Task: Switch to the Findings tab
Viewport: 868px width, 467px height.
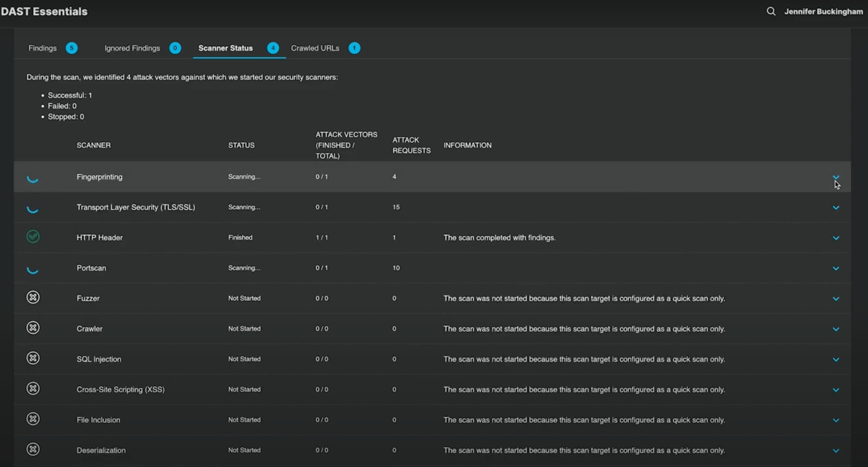Action: coord(42,48)
